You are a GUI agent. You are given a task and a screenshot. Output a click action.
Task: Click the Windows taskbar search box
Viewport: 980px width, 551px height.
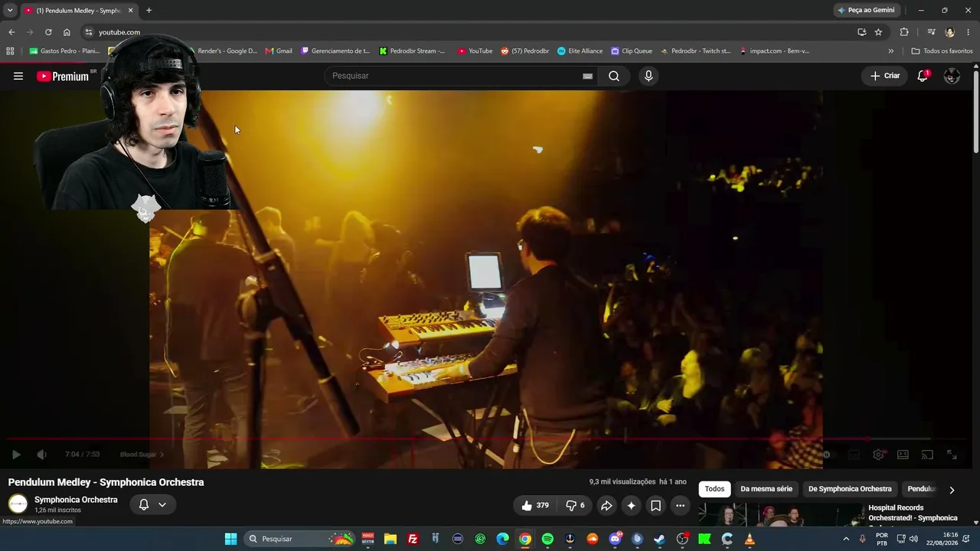[x=299, y=539]
